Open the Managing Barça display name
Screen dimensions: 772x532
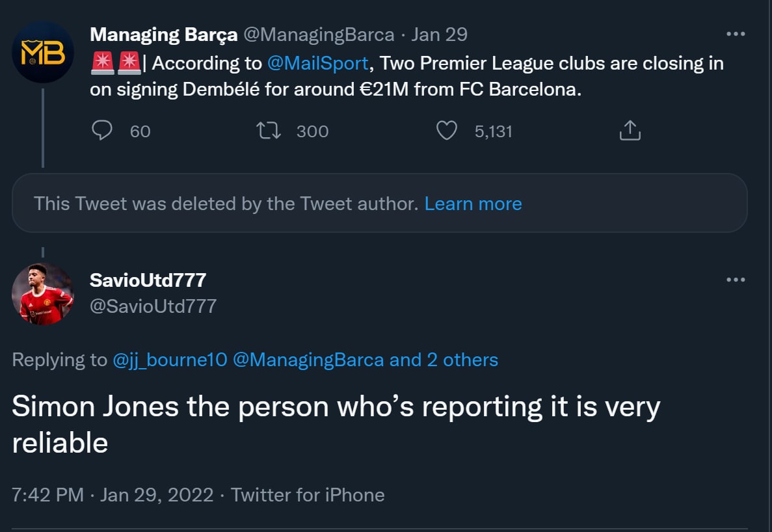tap(163, 34)
